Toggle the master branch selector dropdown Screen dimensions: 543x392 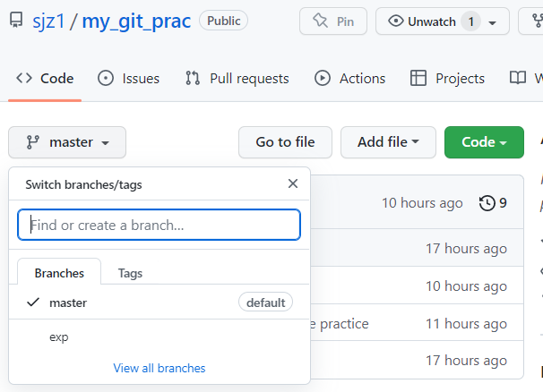click(67, 142)
